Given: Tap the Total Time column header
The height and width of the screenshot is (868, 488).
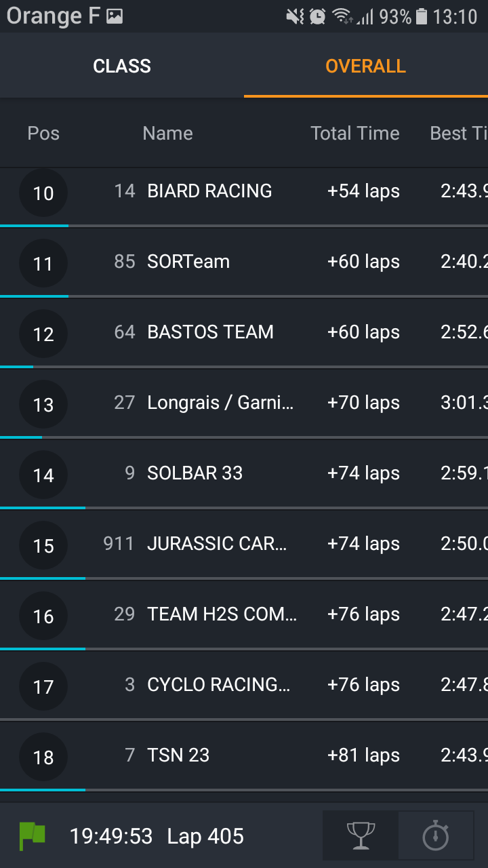Looking at the screenshot, I should 355,133.
